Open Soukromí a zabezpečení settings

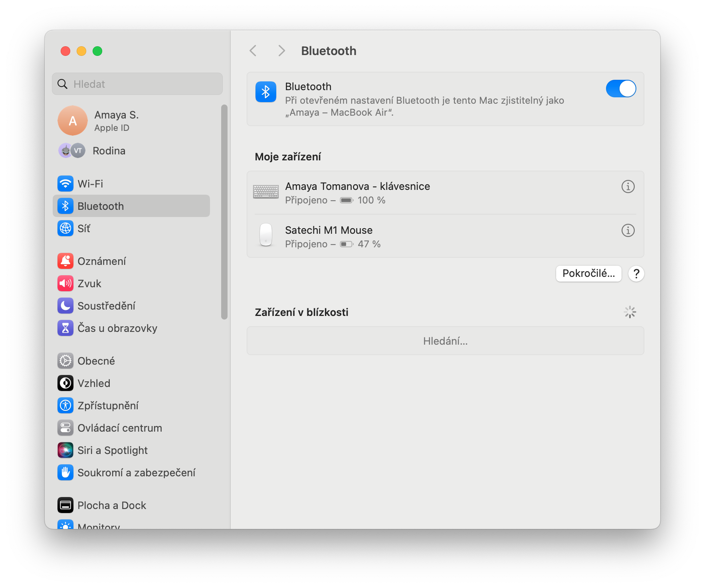click(131, 473)
